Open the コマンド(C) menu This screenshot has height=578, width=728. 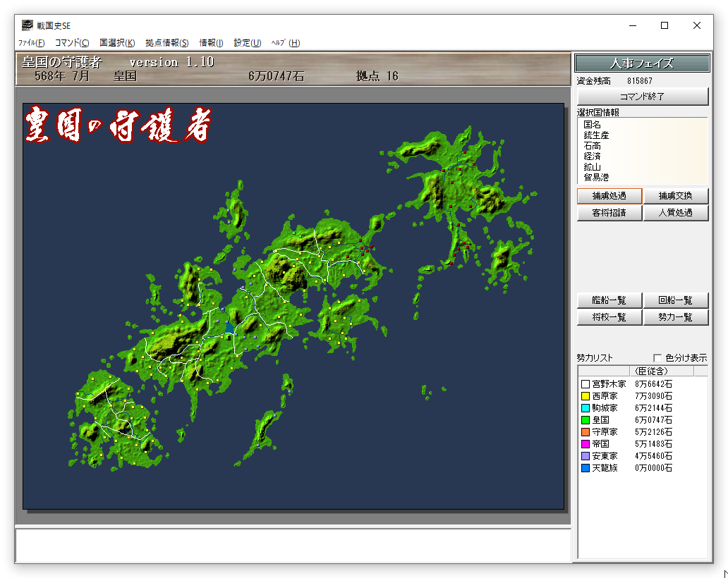pyautogui.click(x=72, y=43)
